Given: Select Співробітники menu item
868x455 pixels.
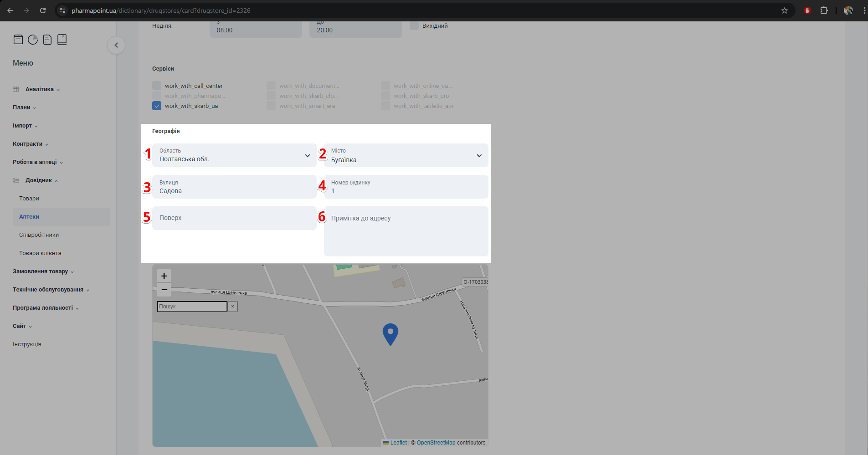Looking at the screenshot, I should (x=39, y=235).
